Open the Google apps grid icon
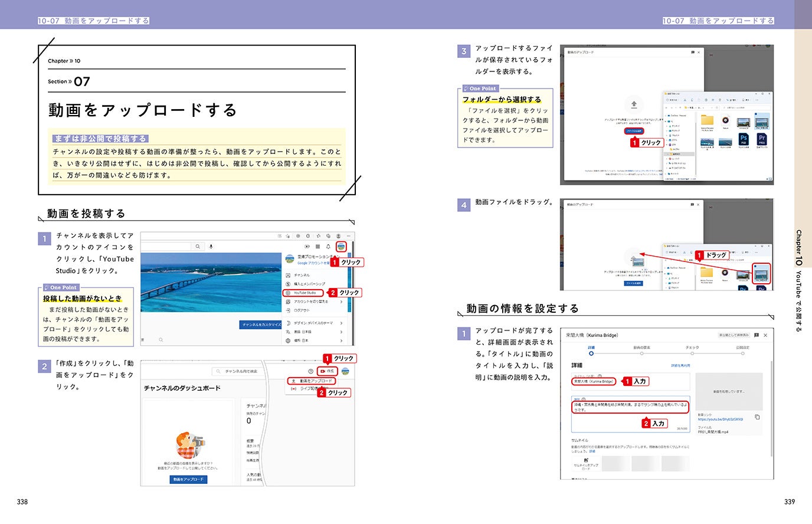The image size is (812, 524). point(318,247)
